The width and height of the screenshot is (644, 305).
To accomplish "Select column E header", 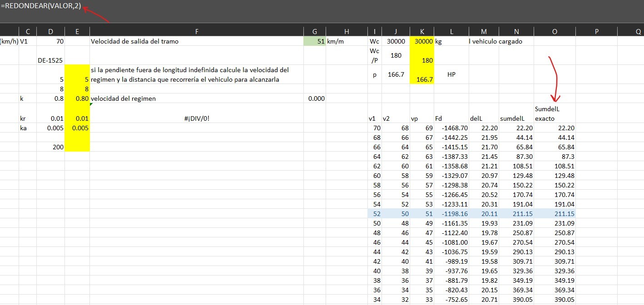I will click(x=77, y=31).
